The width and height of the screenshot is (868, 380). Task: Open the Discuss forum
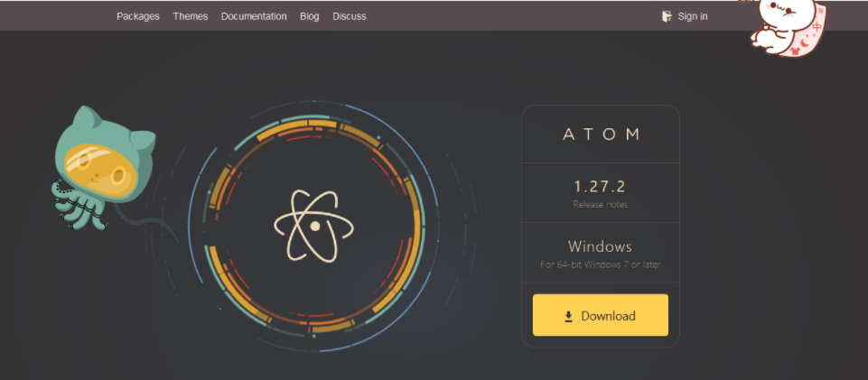click(350, 16)
